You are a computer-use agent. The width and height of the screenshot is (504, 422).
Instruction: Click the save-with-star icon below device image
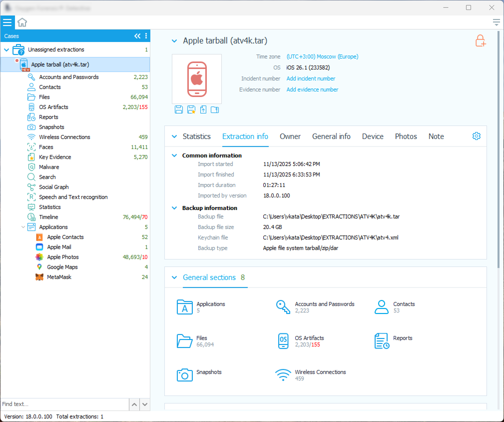pos(191,110)
